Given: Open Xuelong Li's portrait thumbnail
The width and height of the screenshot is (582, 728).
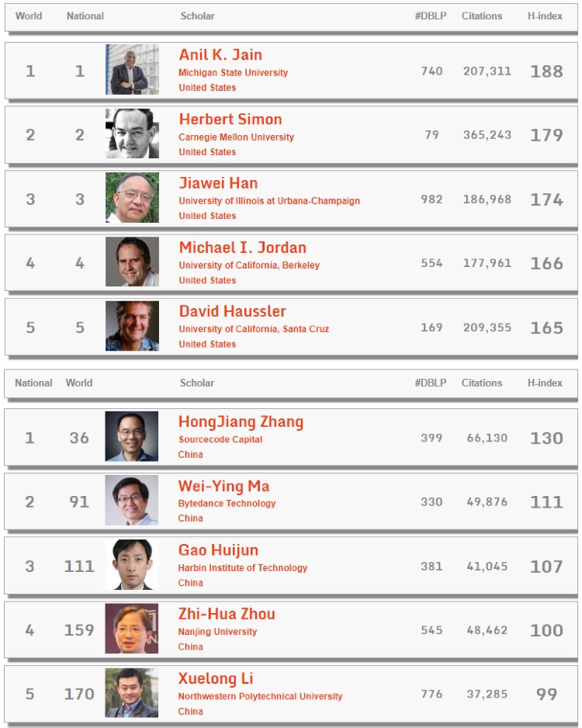Looking at the screenshot, I should [x=132, y=693].
